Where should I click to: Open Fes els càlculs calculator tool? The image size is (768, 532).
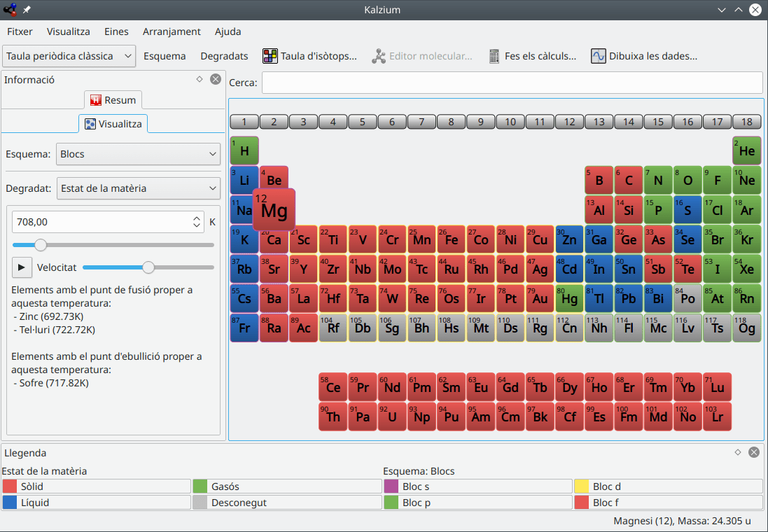tap(532, 56)
